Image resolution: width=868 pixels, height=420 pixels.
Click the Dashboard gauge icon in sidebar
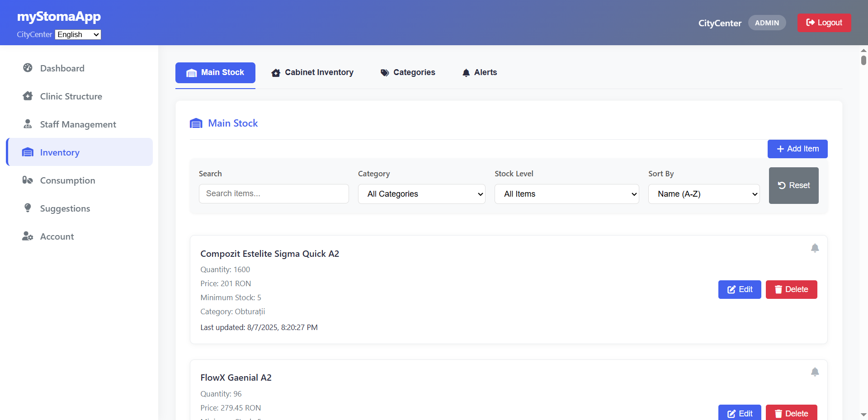click(28, 68)
